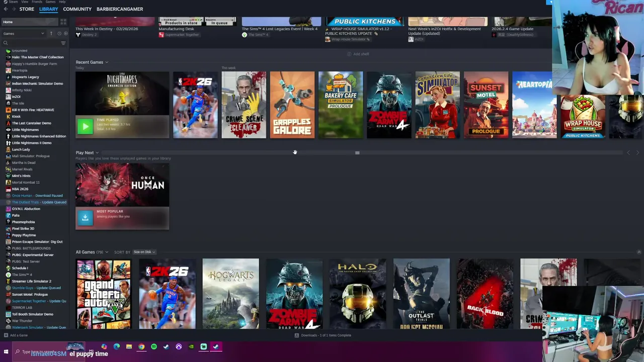
Task: Go back with the navigation arrow
Action: pyautogui.click(x=6, y=9)
